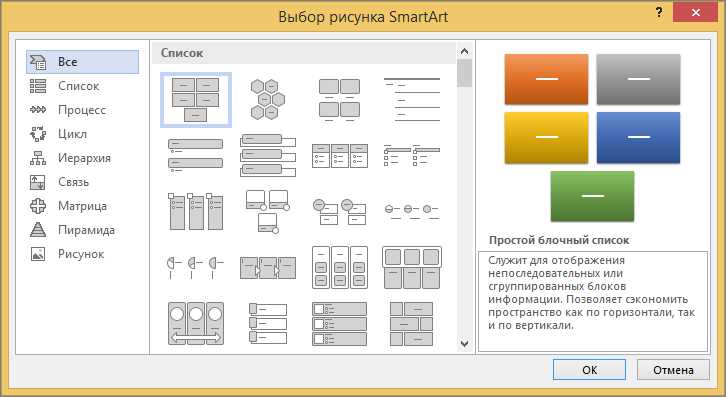Confirm selection with the OK button
Viewport: 726px width, 397px height.
(x=589, y=370)
